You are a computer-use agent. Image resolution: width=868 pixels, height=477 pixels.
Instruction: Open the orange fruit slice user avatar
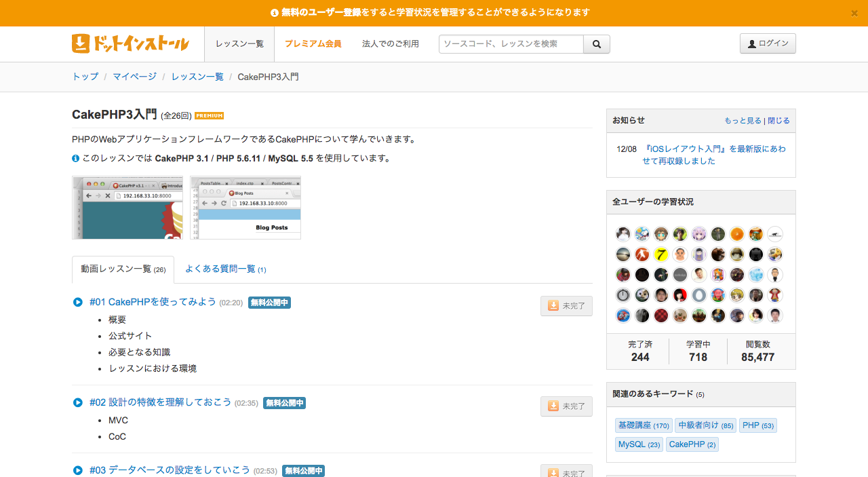pos(737,234)
